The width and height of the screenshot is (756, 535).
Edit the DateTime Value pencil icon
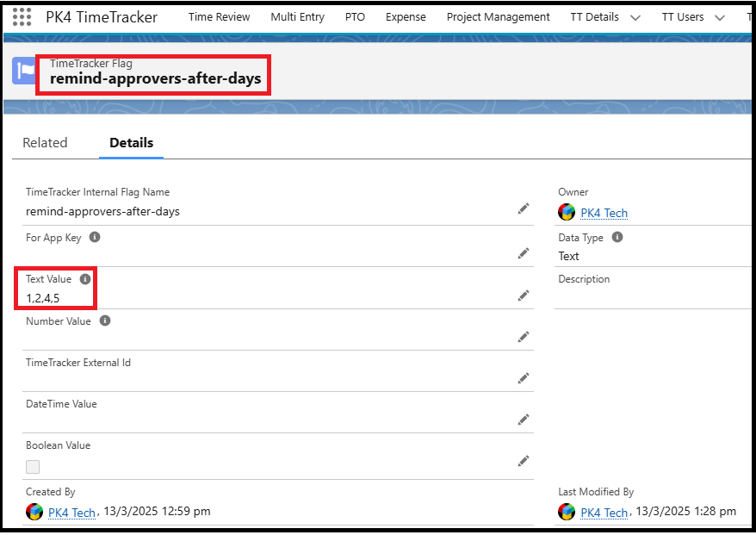524,420
